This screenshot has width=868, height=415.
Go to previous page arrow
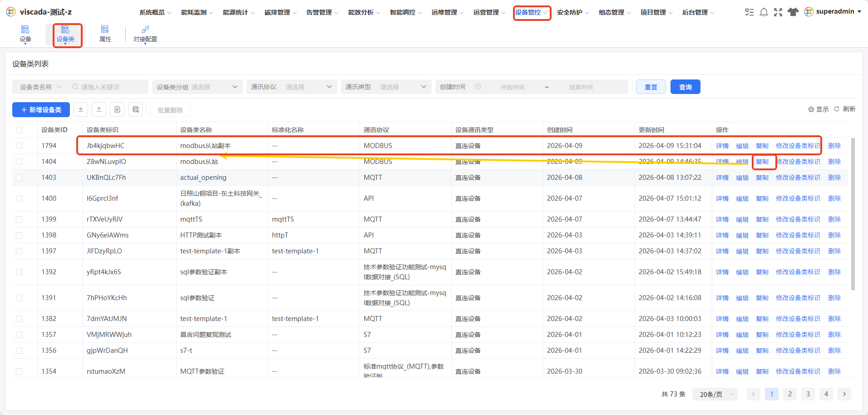coord(754,394)
